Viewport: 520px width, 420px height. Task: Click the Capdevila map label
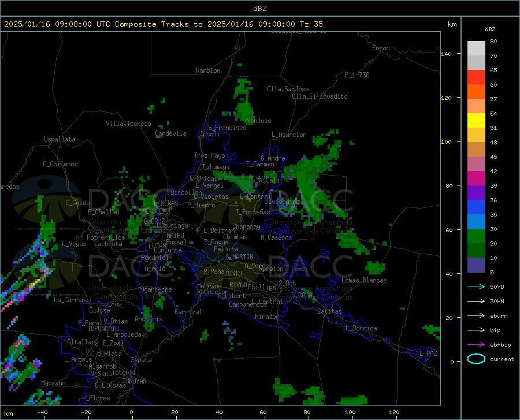[x=171, y=133]
